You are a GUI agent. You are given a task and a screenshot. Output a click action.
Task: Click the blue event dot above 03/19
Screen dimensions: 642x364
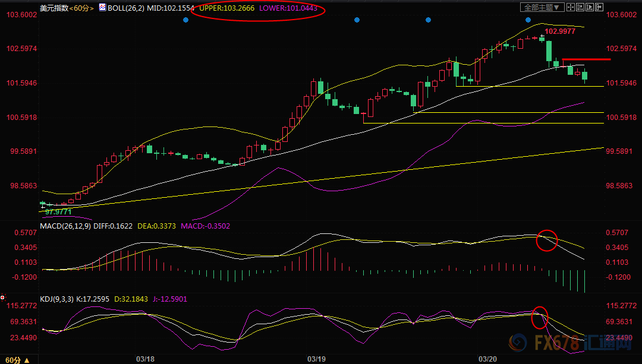pyautogui.click(x=357, y=20)
